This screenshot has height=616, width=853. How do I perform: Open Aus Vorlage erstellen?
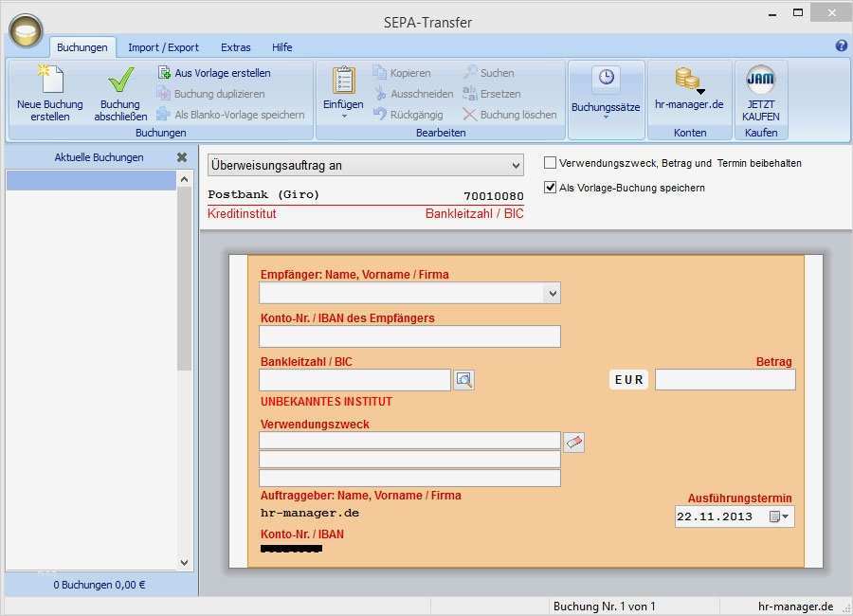217,73
